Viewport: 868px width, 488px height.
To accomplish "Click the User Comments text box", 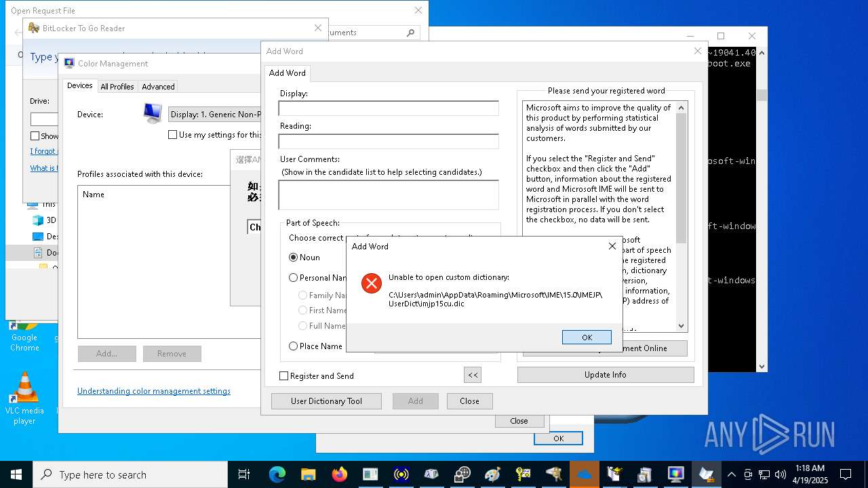I will pyautogui.click(x=389, y=195).
